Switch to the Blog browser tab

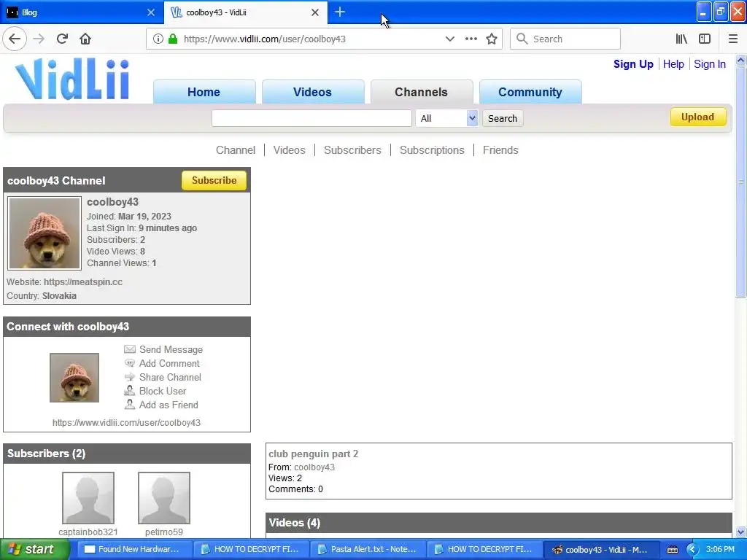(81, 12)
